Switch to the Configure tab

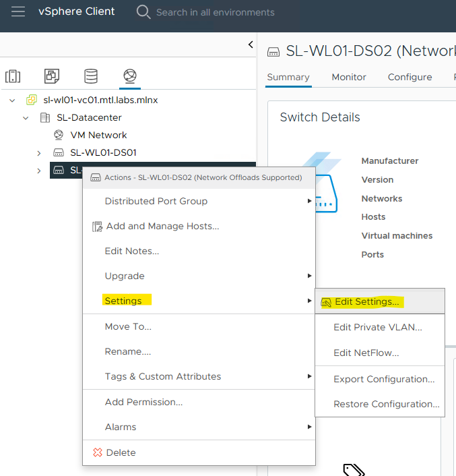(410, 78)
